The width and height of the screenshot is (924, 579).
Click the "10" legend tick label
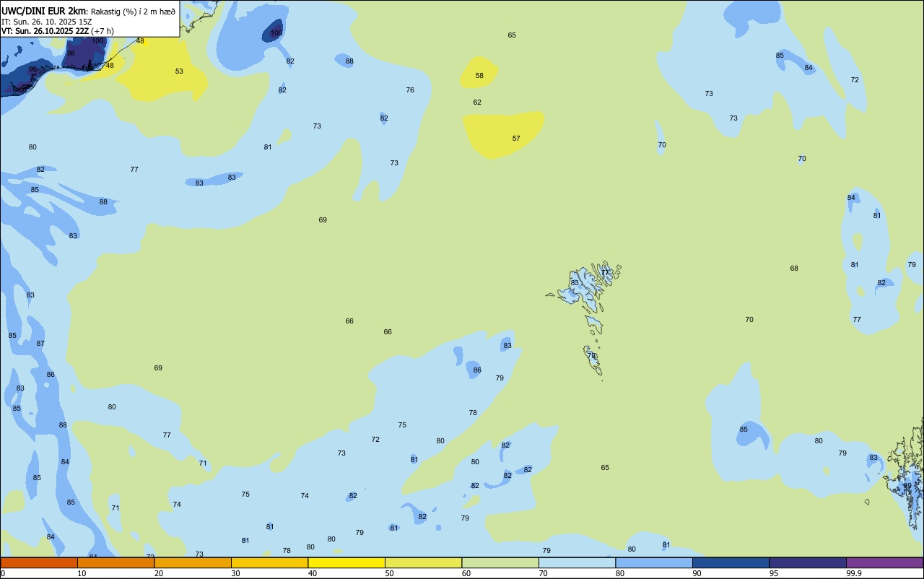point(82,573)
